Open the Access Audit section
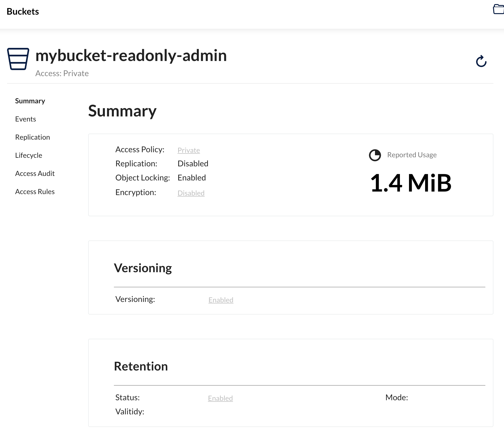The height and width of the screenshot is (433, 504). 35,173
